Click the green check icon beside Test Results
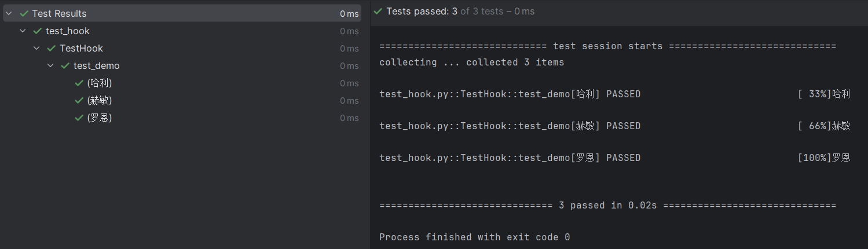 coord(24,13)
